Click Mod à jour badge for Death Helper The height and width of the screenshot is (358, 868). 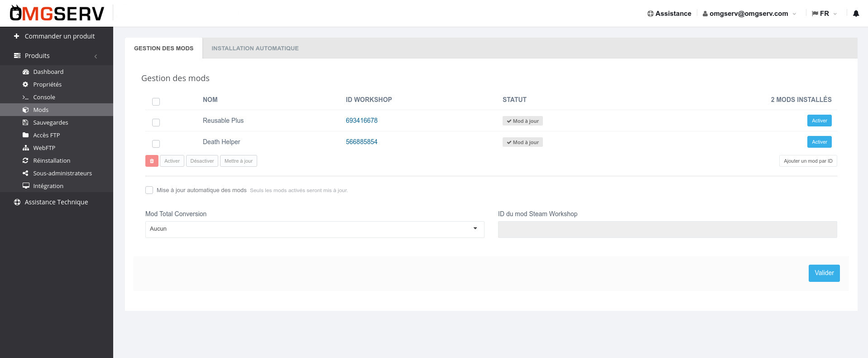pos(523,142)
